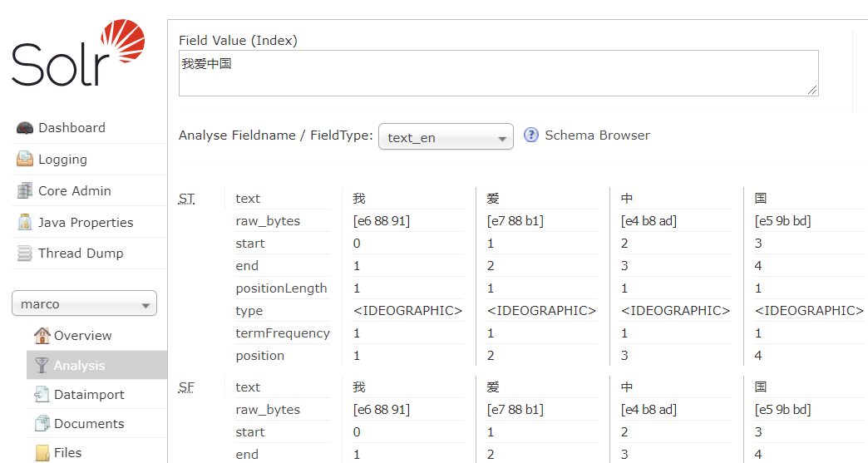The image size is (868, 463).
Task: Click the Core Admin server icon
Action: 24,191
